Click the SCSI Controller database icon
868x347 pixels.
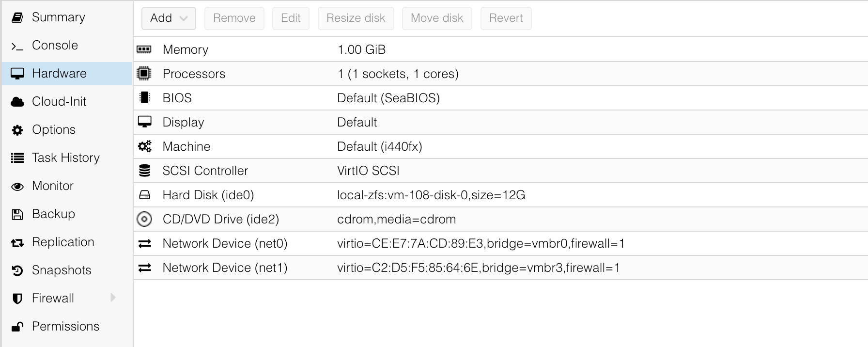point(144,171)
